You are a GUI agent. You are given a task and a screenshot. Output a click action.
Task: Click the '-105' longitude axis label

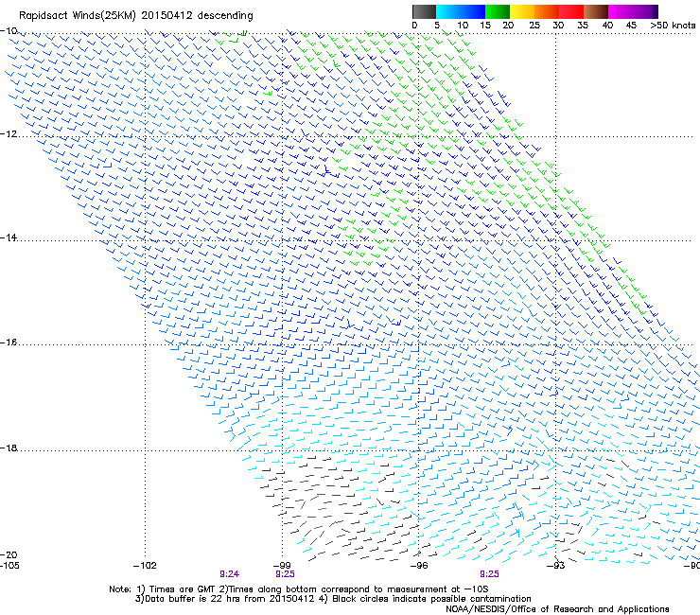point(9,566)
